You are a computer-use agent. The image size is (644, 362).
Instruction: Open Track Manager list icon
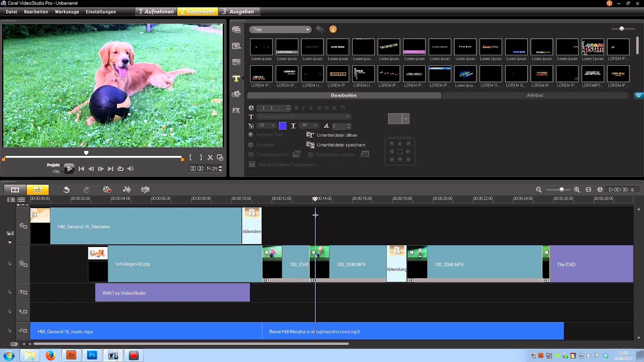[x=21, y=200]
